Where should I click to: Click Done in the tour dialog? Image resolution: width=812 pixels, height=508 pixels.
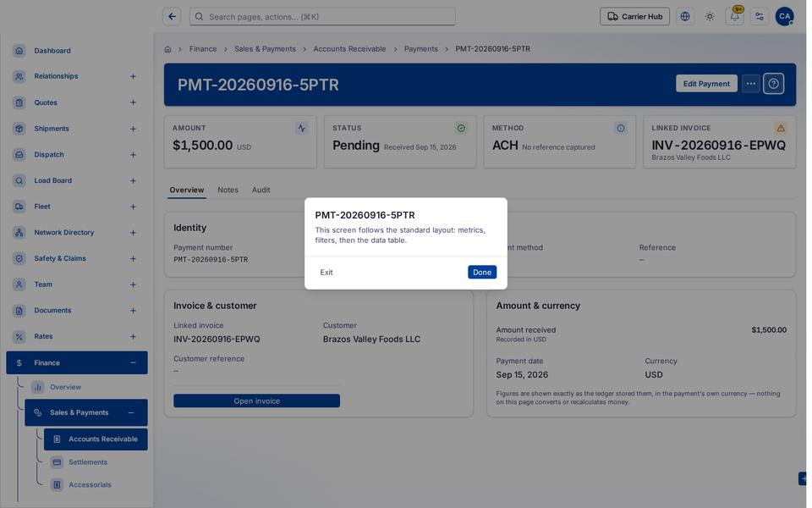point(482,272)
